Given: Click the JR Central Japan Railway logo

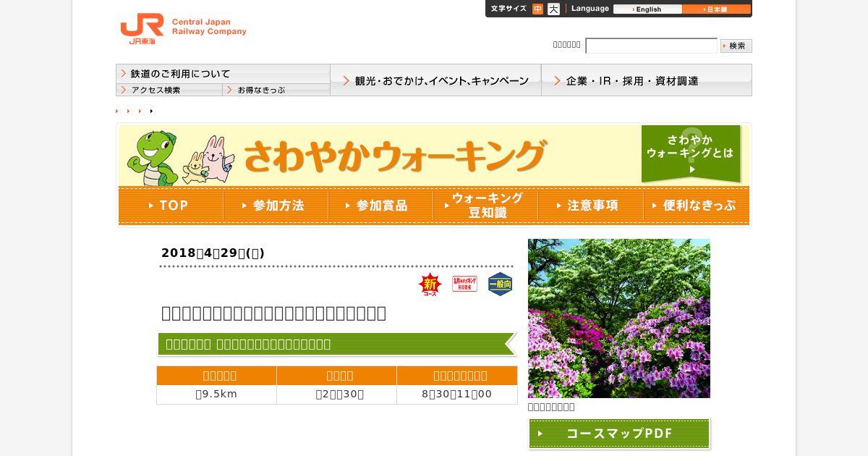Looking at the screenshot, I should [x=183, y=29].
